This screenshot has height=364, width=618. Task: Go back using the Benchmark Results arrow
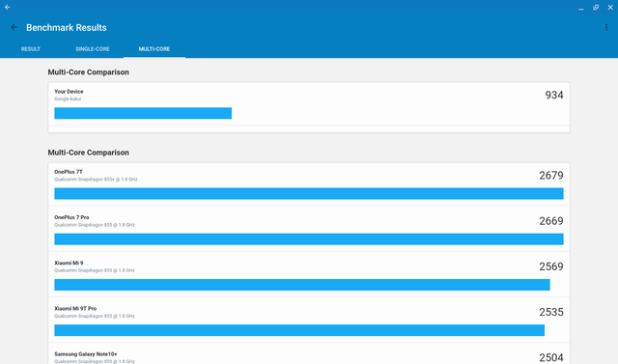(14, 27)
